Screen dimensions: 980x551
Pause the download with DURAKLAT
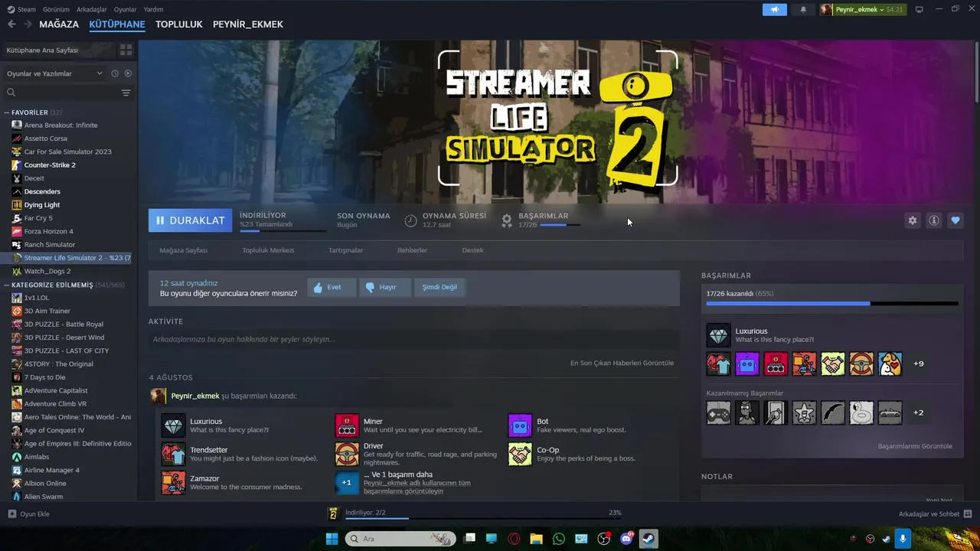click(191, 220)
